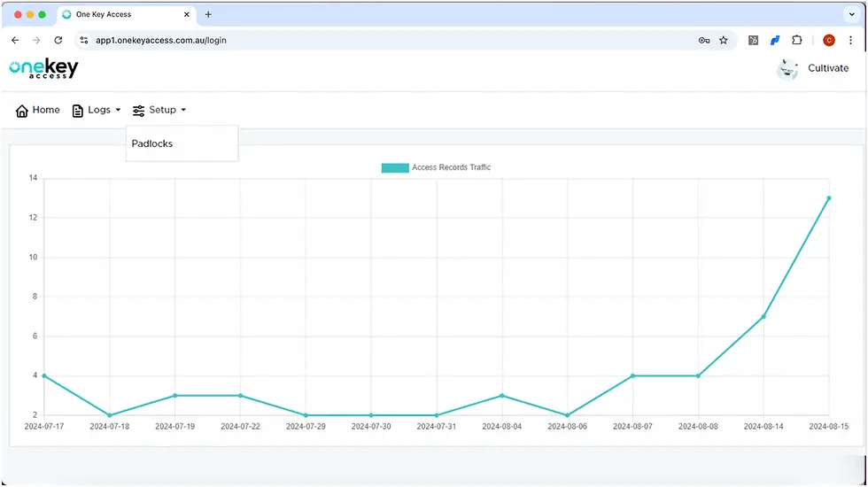Click the macOS yellow minimize button

click(x=30, y=14)
